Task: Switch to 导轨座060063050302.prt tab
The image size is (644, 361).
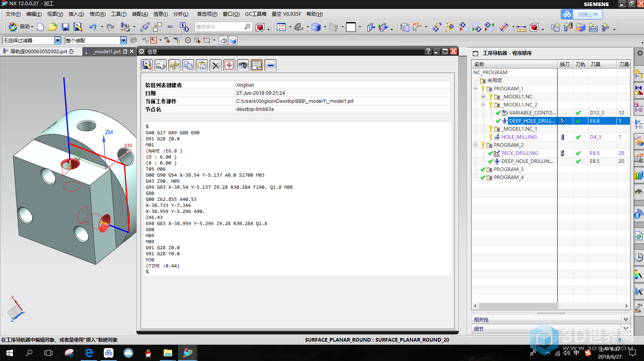Action: click(38, 52)
